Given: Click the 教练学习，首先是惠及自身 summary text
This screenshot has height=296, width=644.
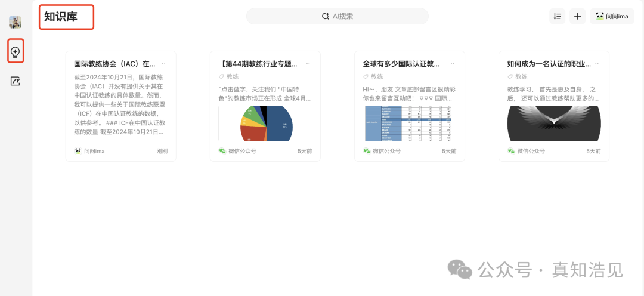Looking at the screenshot, I should [x=553, y=94].
